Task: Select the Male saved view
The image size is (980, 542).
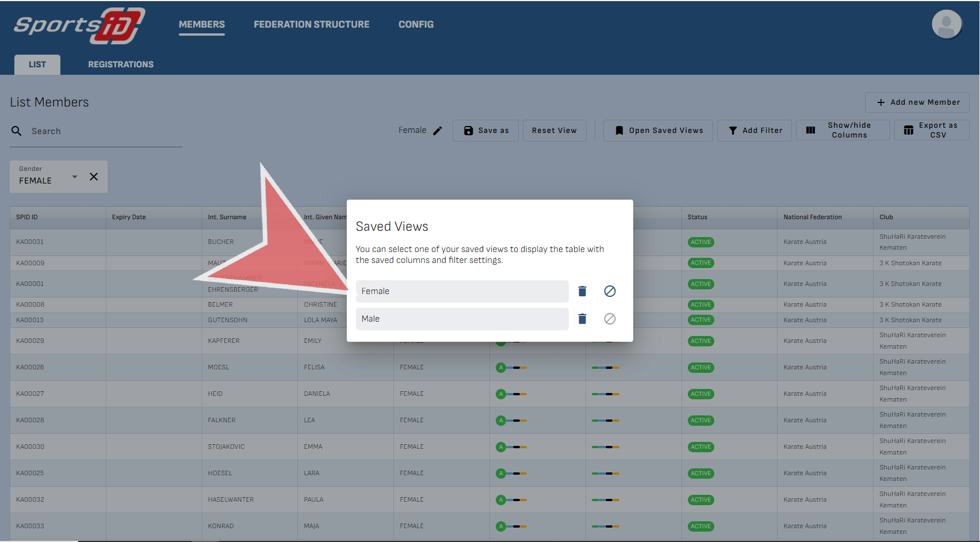Action: click(461, 319)
